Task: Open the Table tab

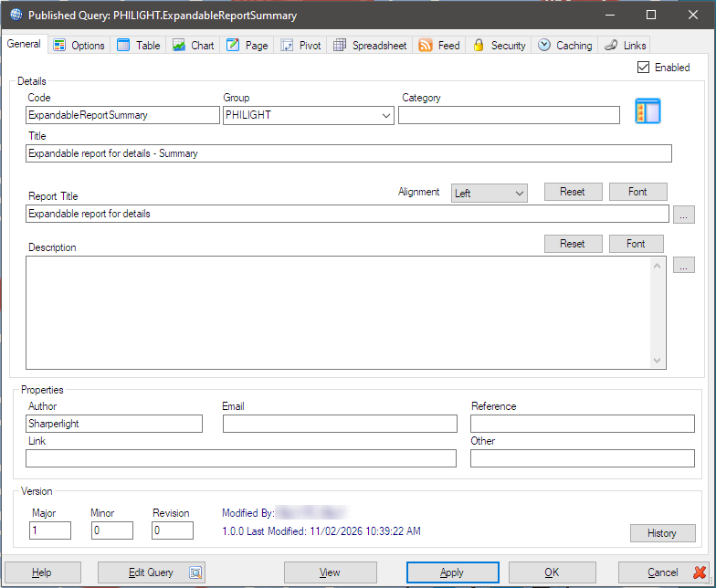Action: coord(139,46)
